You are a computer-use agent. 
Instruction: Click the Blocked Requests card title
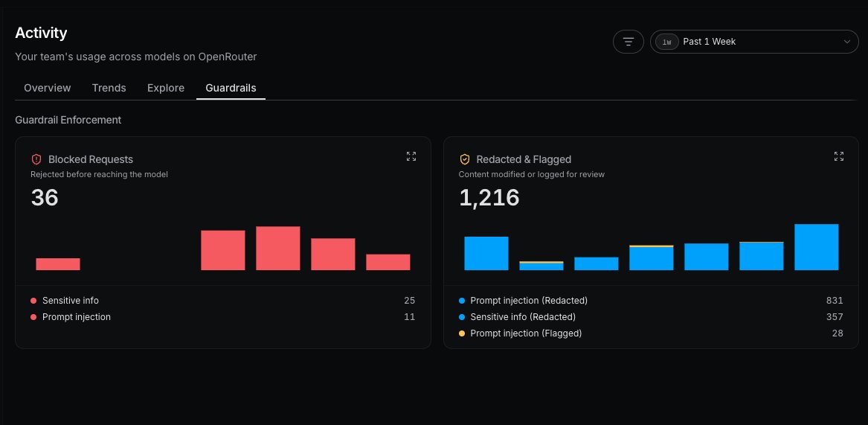[91, 159]
